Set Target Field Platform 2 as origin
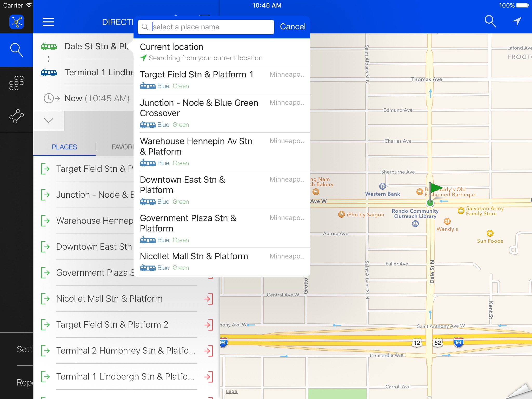Screen dimensions: 532x399 tap(46, 325)
